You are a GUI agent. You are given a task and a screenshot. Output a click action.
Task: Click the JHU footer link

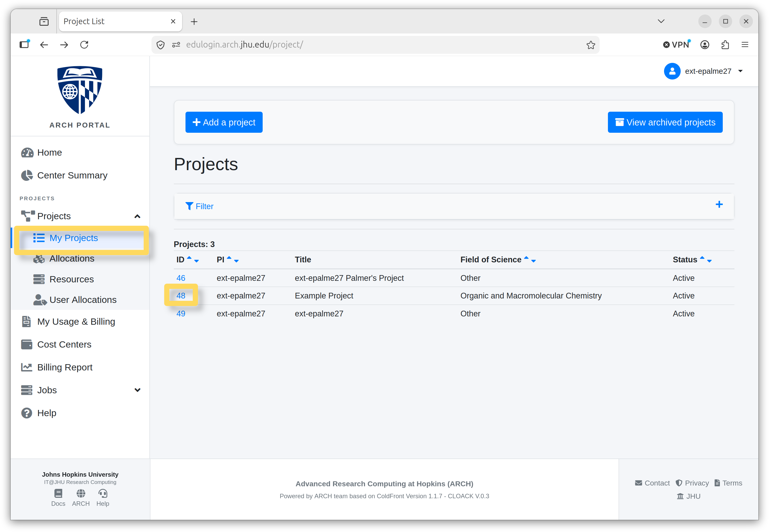[x=688, y=496]
